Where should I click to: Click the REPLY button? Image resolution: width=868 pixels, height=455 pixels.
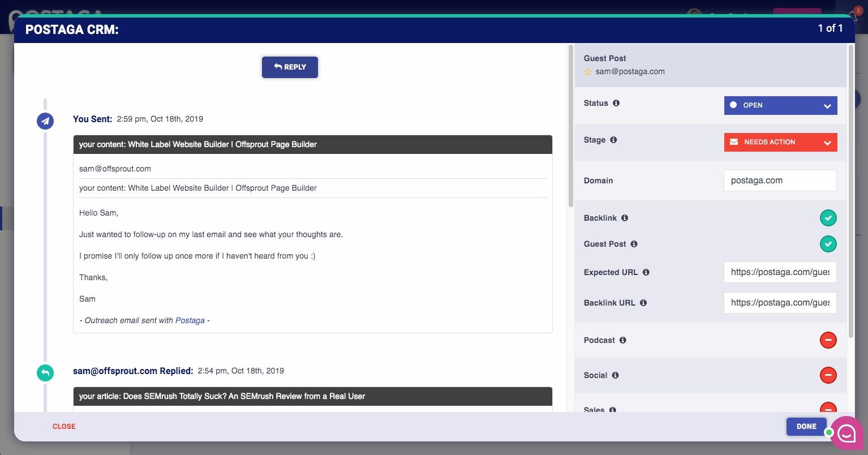pos(290,67)
